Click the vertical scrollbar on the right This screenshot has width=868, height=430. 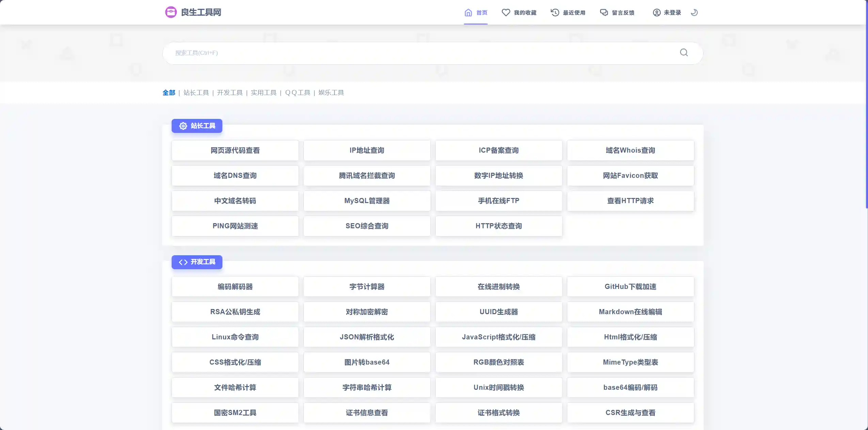tap(866, 102)
